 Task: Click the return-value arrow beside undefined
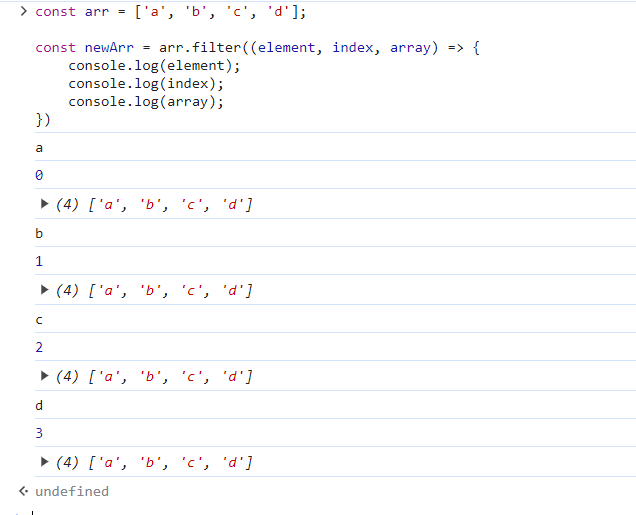(x=24, y=491)
